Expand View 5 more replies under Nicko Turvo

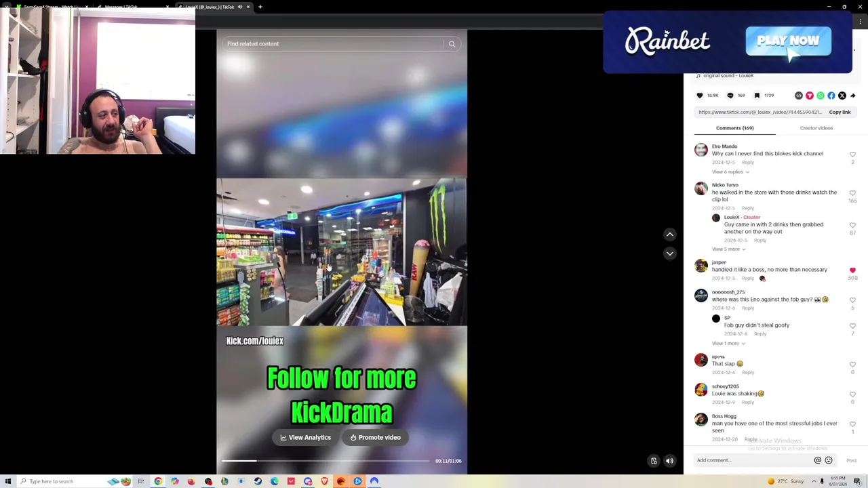click(729, 249)
